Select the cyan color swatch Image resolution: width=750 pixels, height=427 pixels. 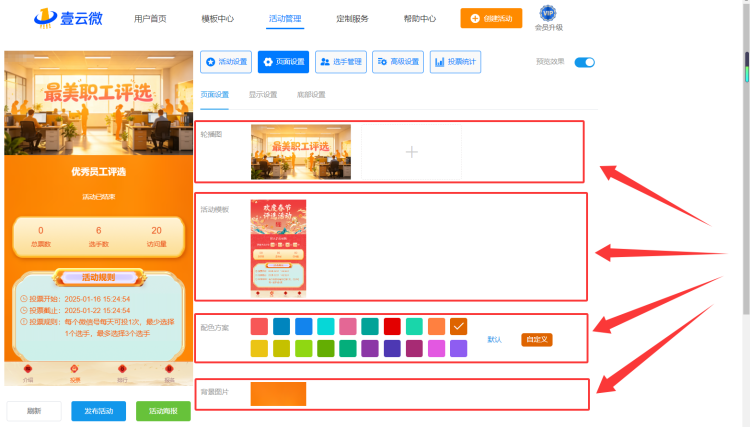[326, 327]
